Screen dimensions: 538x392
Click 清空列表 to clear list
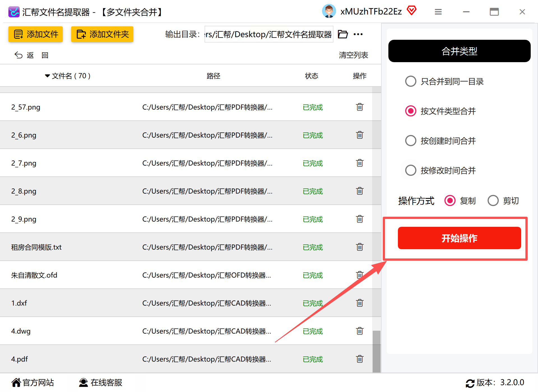pyautogui.click(x=353, y=55)
